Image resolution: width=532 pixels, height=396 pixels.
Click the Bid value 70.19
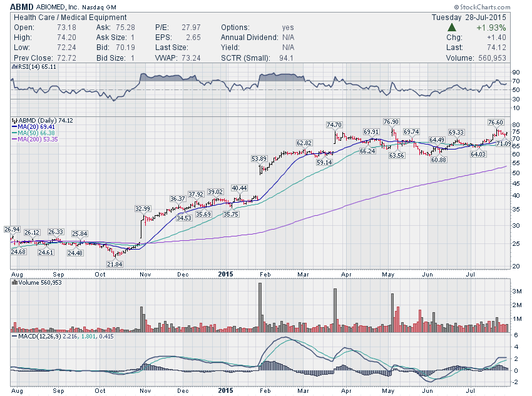pyautogui.click(x=125, y=48)
